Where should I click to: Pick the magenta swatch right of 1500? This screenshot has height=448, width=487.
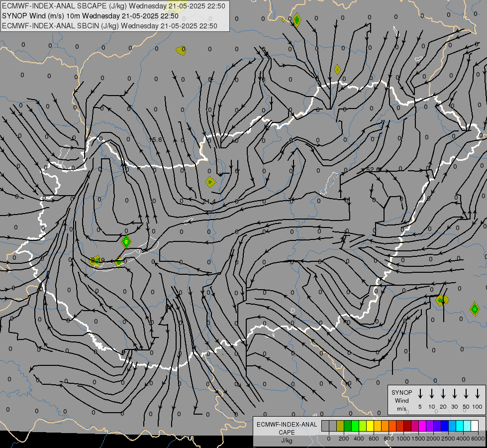click(422, 426)
